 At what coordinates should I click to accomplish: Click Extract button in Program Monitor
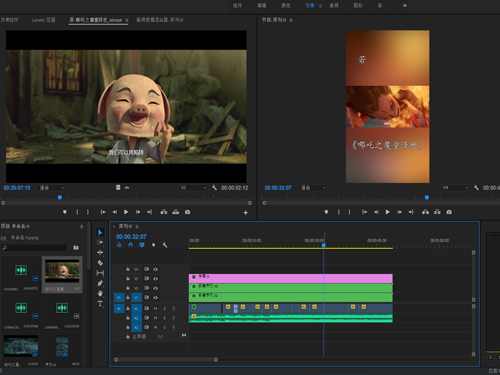437,212
